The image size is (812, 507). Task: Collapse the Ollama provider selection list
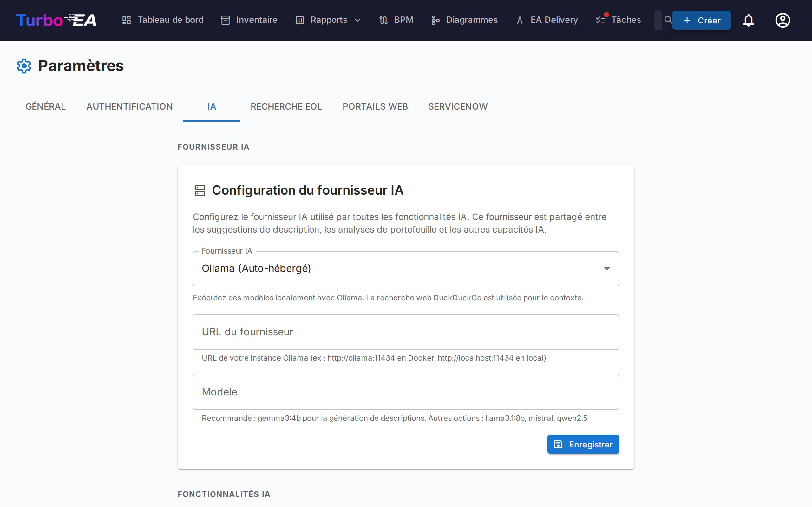click(607, 269)
